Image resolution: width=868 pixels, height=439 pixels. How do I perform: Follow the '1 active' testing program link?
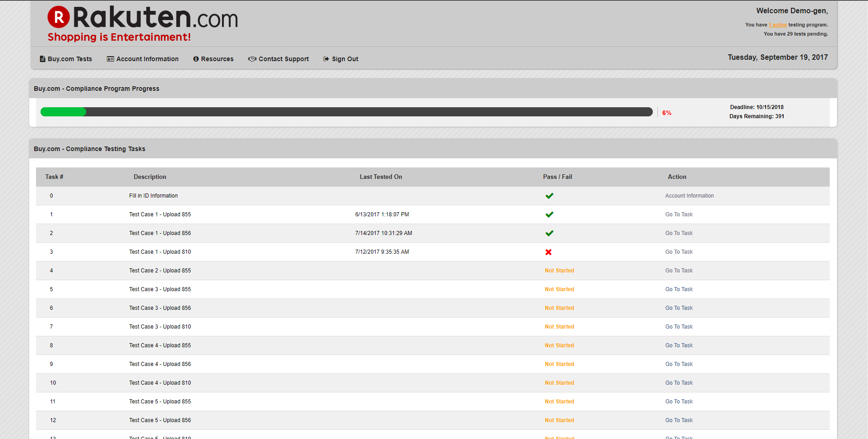click(778, 25)
